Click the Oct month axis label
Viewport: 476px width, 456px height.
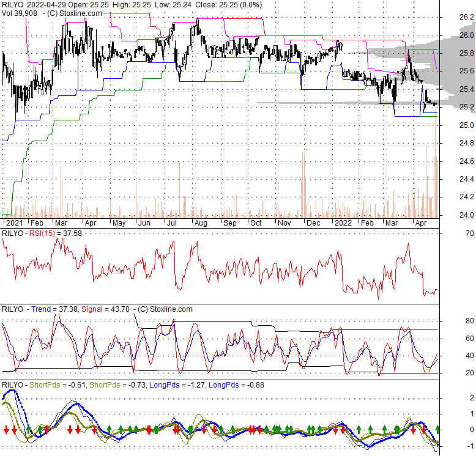click(256, 223)
